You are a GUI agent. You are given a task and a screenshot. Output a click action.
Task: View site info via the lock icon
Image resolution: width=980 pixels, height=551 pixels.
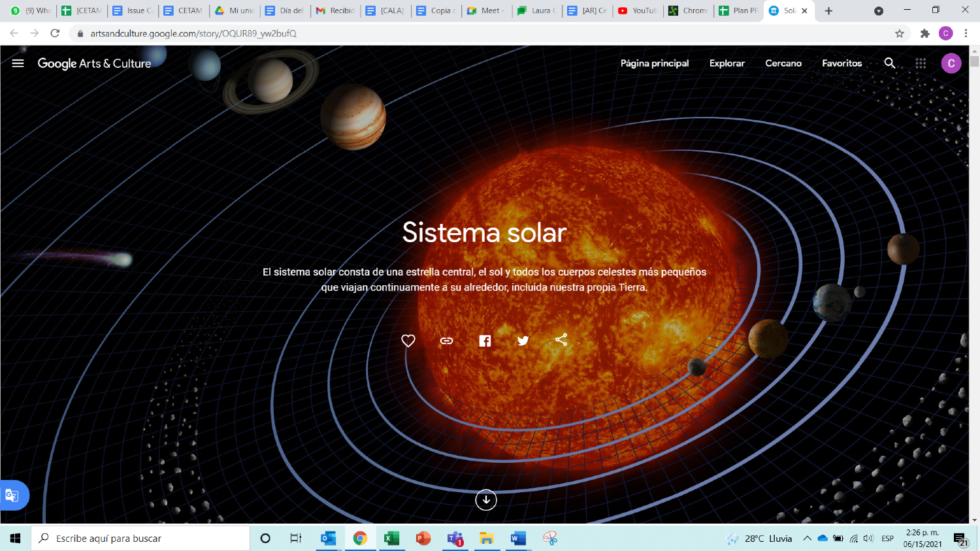pos(80,33)
